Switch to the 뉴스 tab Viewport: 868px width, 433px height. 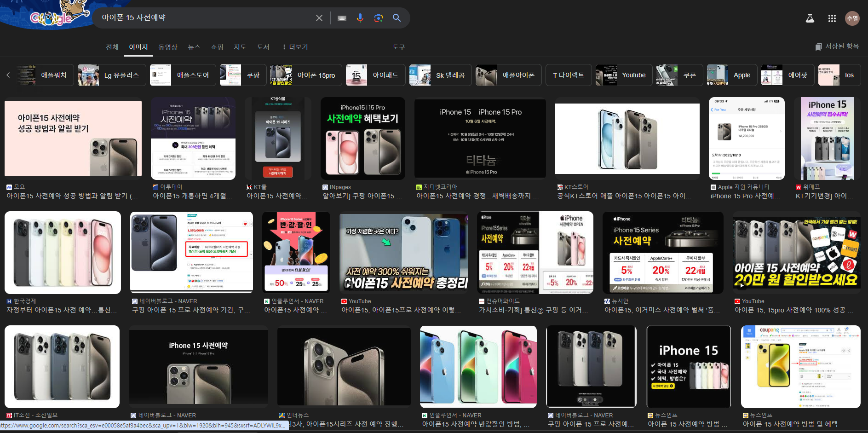point(194,47)
